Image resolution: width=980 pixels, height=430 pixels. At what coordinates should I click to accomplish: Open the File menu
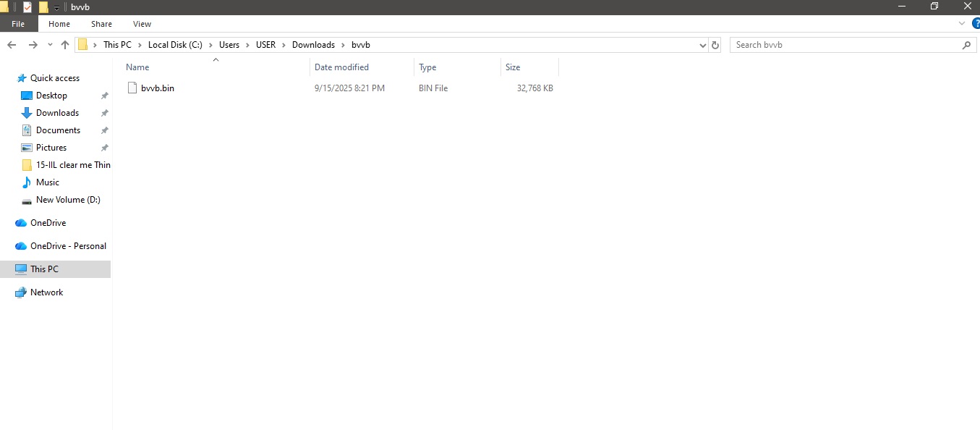point(17,23)
